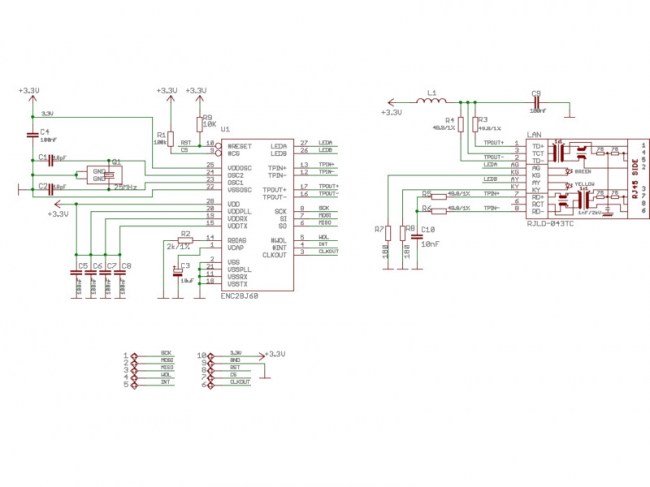Select resistor R4 49.9/1% symbol
Screen dimensions: 650x487
[x=460, y=126]
